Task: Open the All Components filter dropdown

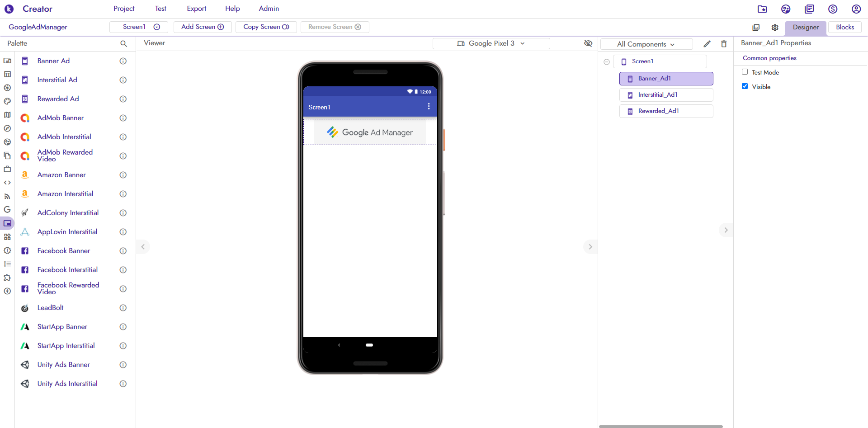Action: [646, 44]
